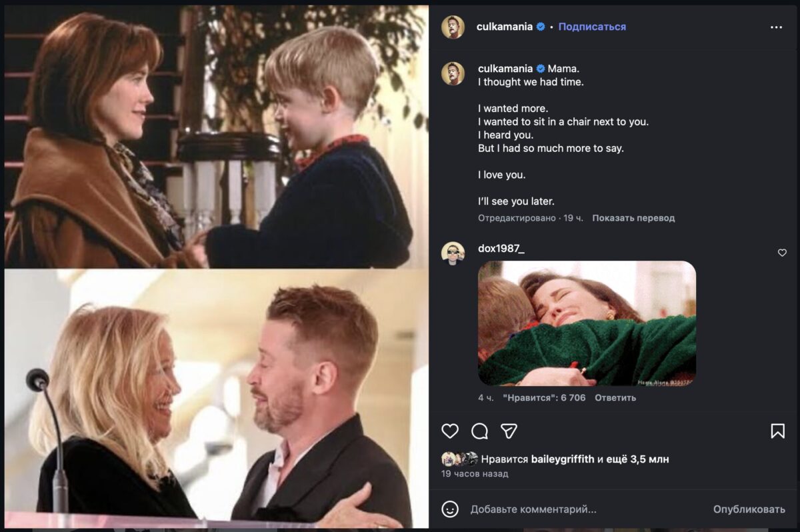This screenshot has width=800, height=532.
Task: Click Ответить to reply to comment
Action: pos(615,398)
